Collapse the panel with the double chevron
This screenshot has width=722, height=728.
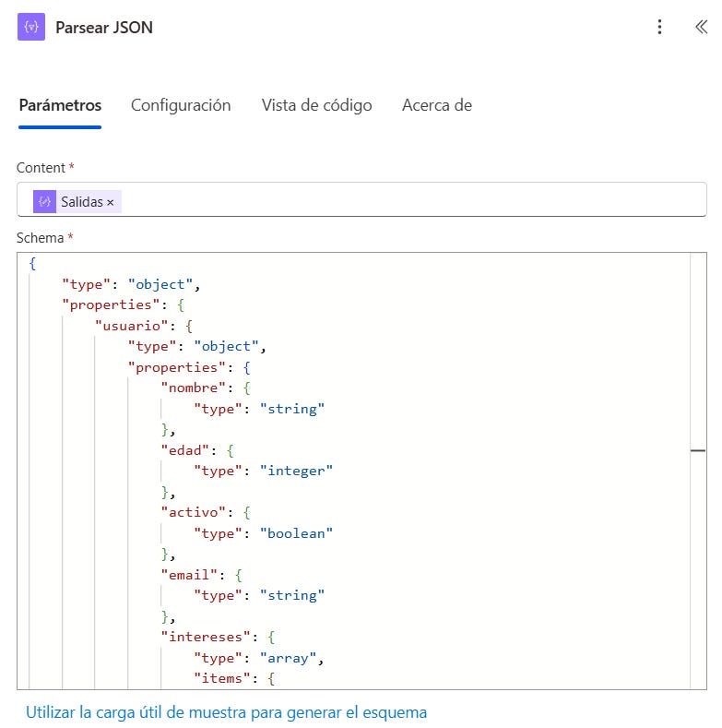[701, 27]
